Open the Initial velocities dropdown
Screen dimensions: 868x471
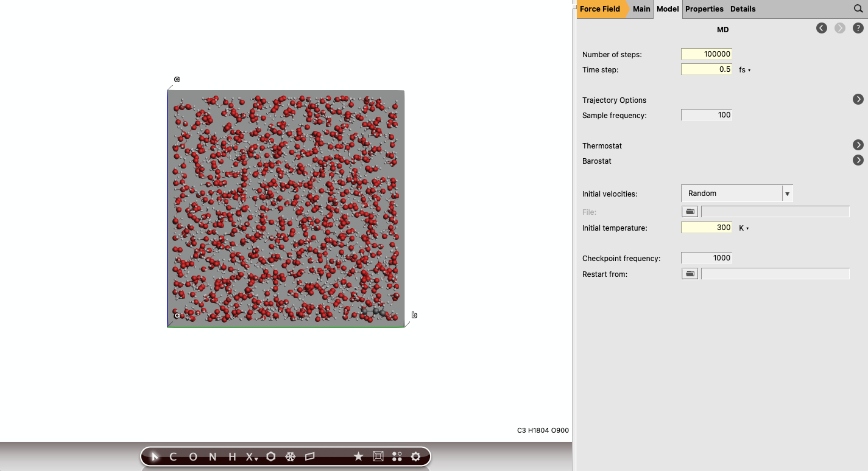tap(787, 193)
